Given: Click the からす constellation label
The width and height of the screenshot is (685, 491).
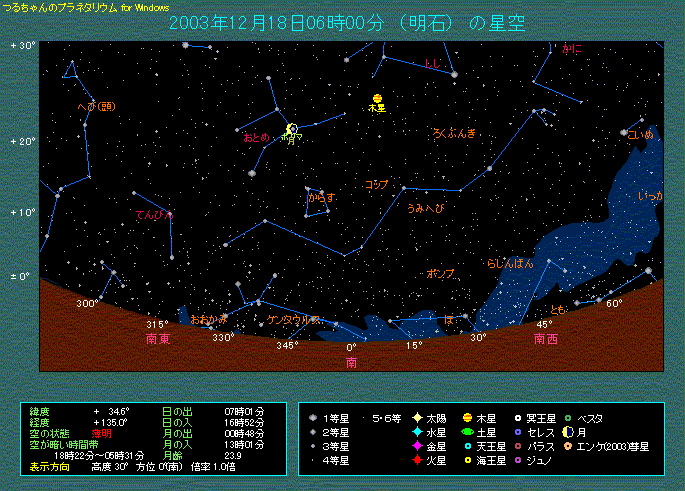Looking at the screenshot, I should [321, 197].
